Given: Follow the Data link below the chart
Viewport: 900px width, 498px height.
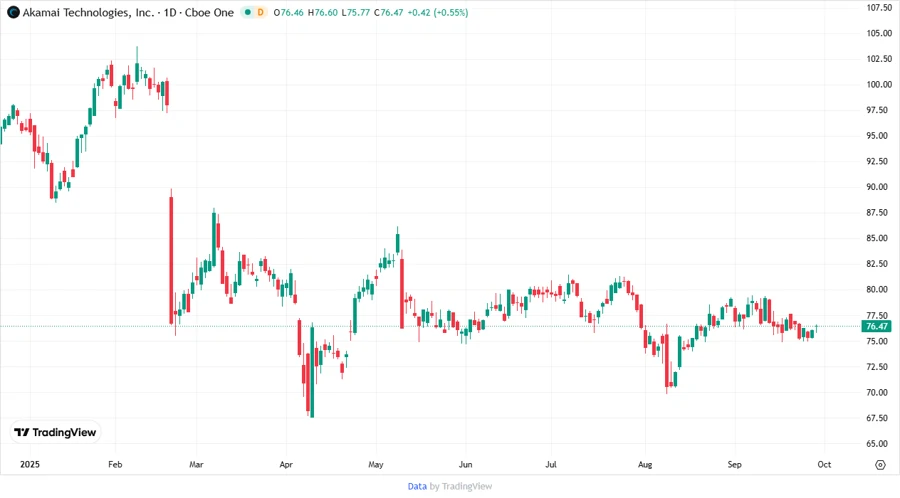Looking at the screenshot, I should [417, 487].
